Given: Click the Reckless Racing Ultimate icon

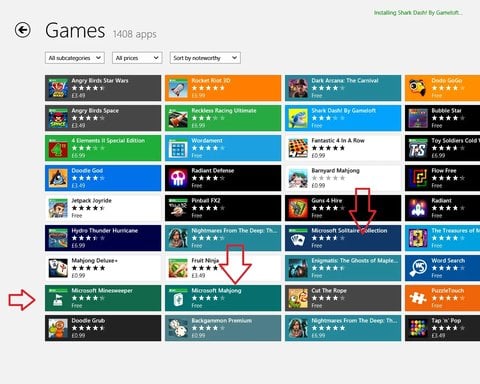Looking at the screenshot, I should 178,118.
